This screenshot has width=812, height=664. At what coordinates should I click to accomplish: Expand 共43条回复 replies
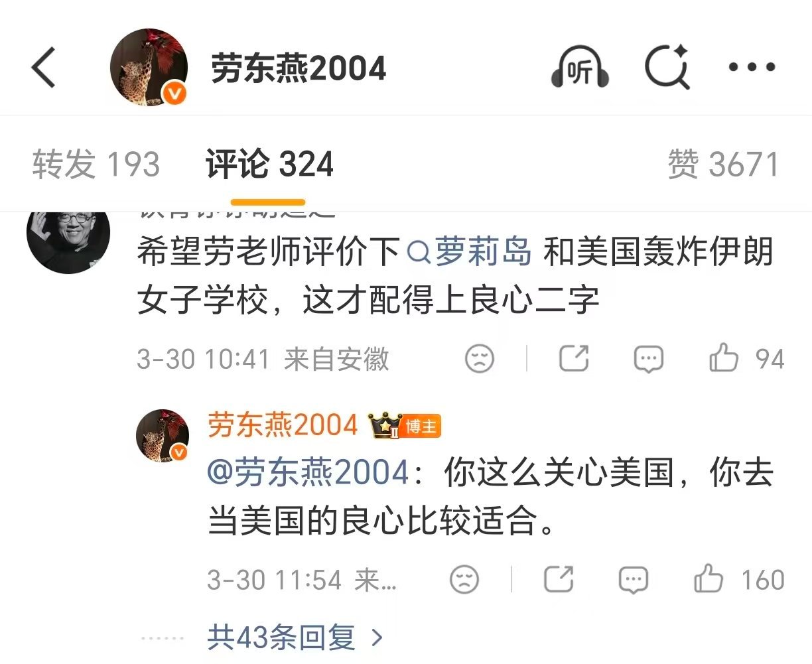pos(295,638)
